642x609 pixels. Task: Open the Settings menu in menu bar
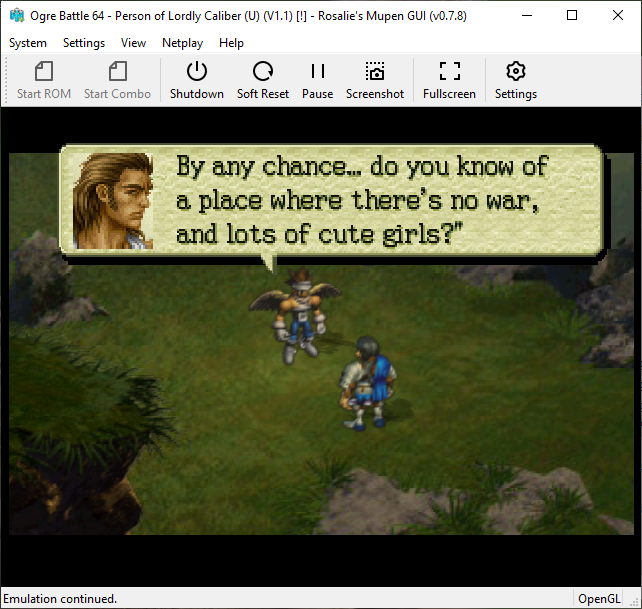click(84, 43)
